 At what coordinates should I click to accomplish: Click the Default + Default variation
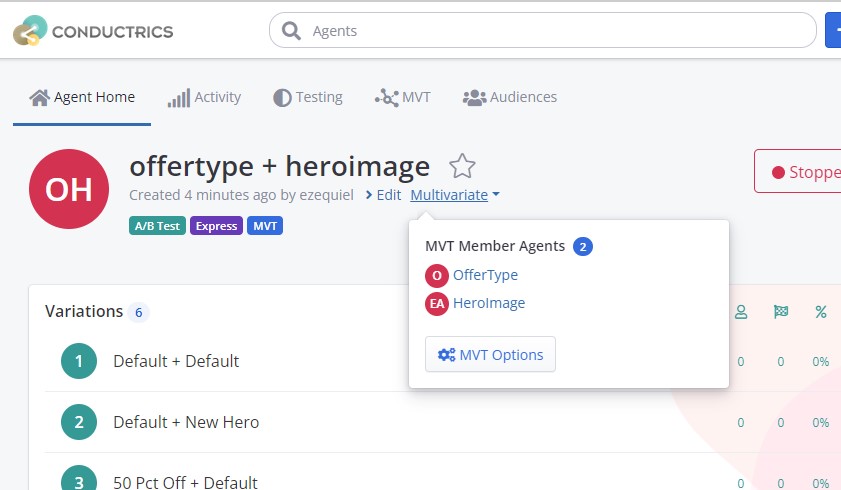click(176, 361)
